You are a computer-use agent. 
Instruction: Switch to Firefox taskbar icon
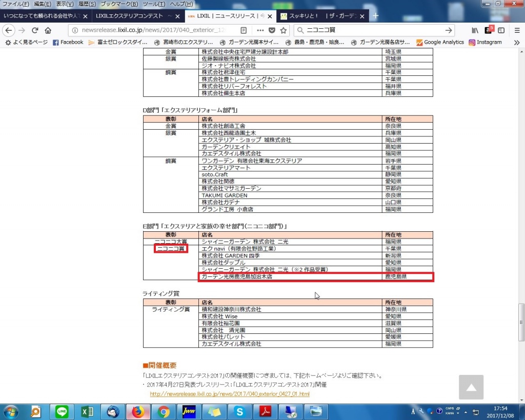[x=138, y=412]
